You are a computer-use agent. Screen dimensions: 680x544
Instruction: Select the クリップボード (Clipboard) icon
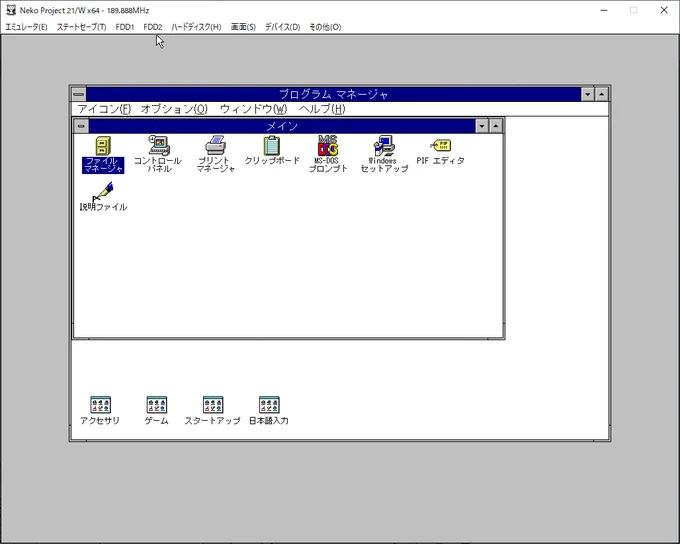(272, 150)
